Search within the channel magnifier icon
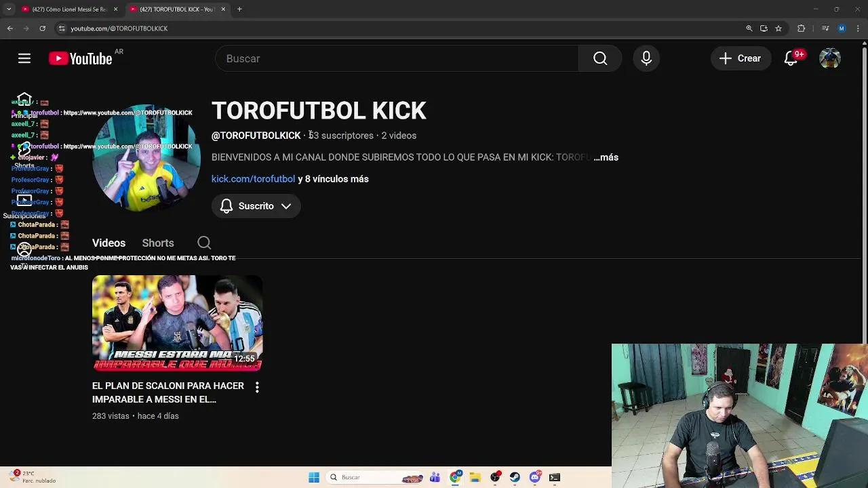 pos(204,243)
